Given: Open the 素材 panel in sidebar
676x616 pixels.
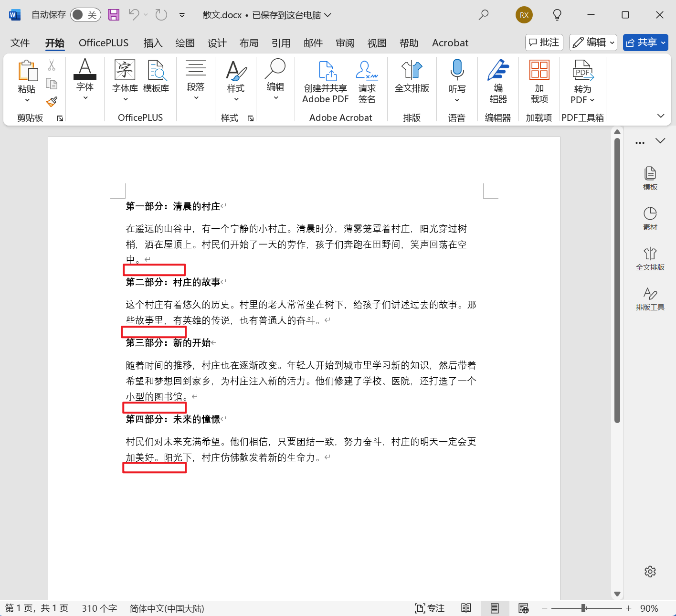Looking at the screenshot, I should (x=650, y=218).
